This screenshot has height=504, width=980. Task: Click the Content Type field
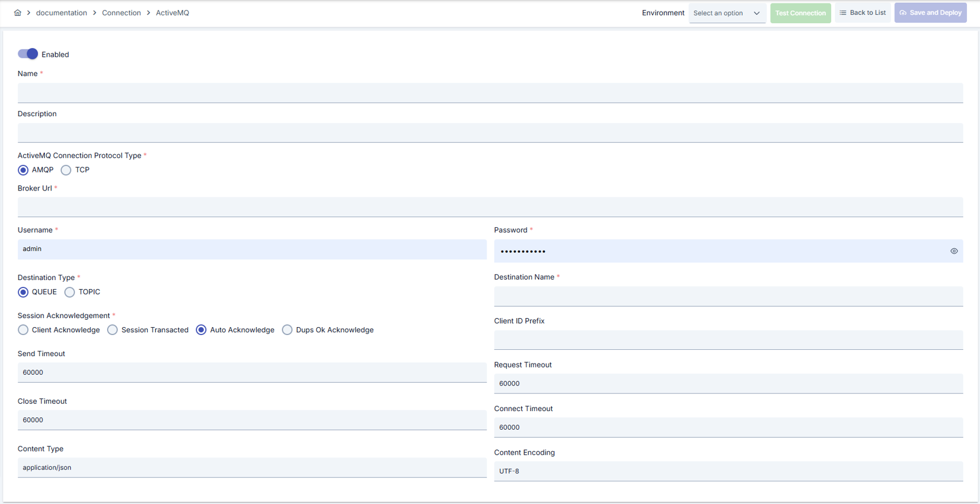pos(252,468)
